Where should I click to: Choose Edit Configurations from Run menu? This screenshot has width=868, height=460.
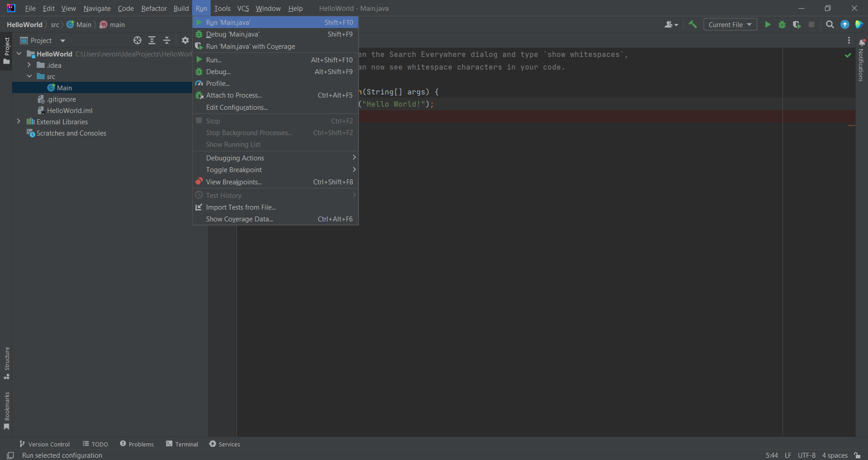pos(236,108)
